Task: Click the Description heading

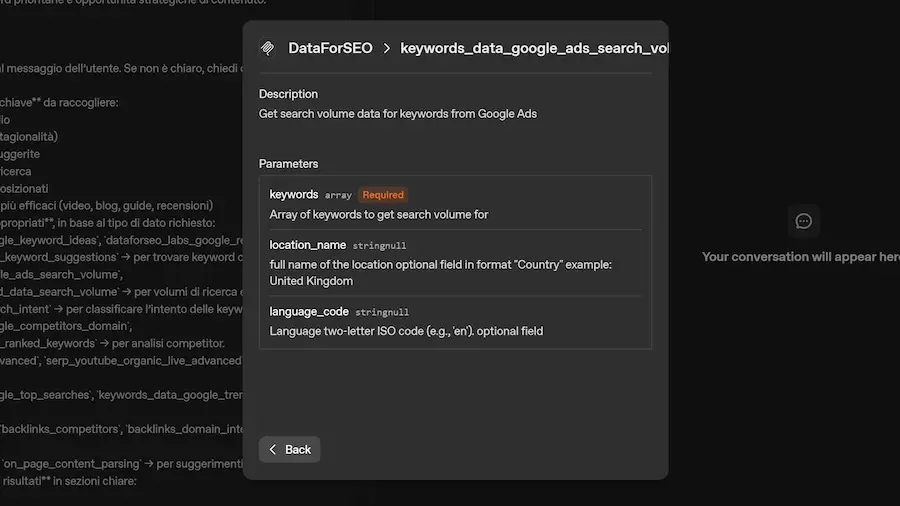Action: [x=288, y=94]
